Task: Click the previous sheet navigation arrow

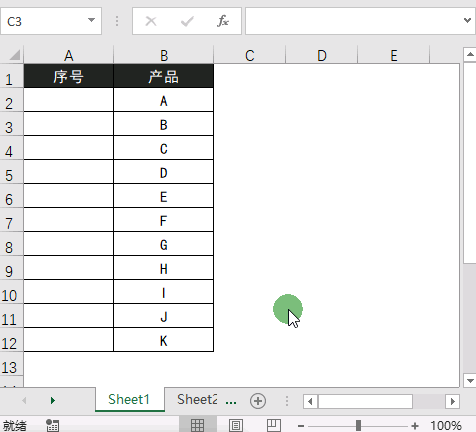Action: point(24,400)
